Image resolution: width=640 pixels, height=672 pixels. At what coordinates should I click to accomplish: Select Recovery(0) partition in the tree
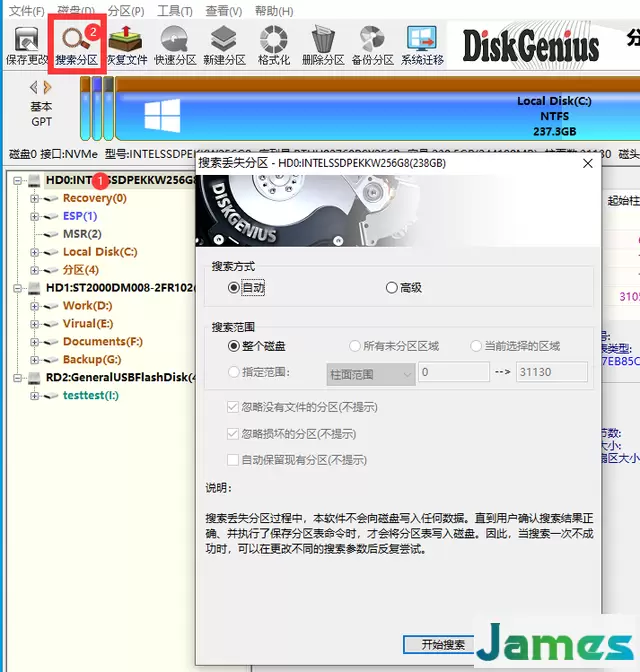95,198
